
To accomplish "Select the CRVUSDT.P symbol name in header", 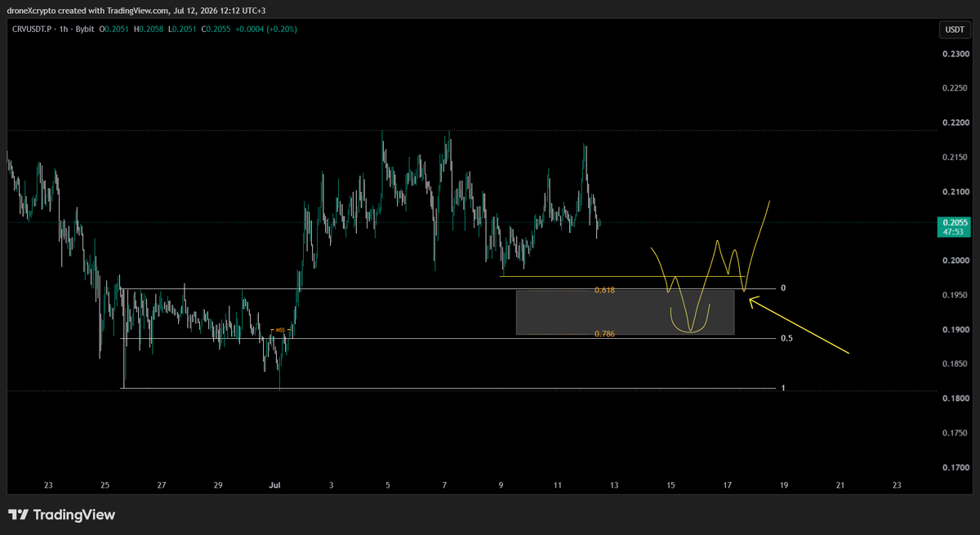I will (x=30, y=29).
